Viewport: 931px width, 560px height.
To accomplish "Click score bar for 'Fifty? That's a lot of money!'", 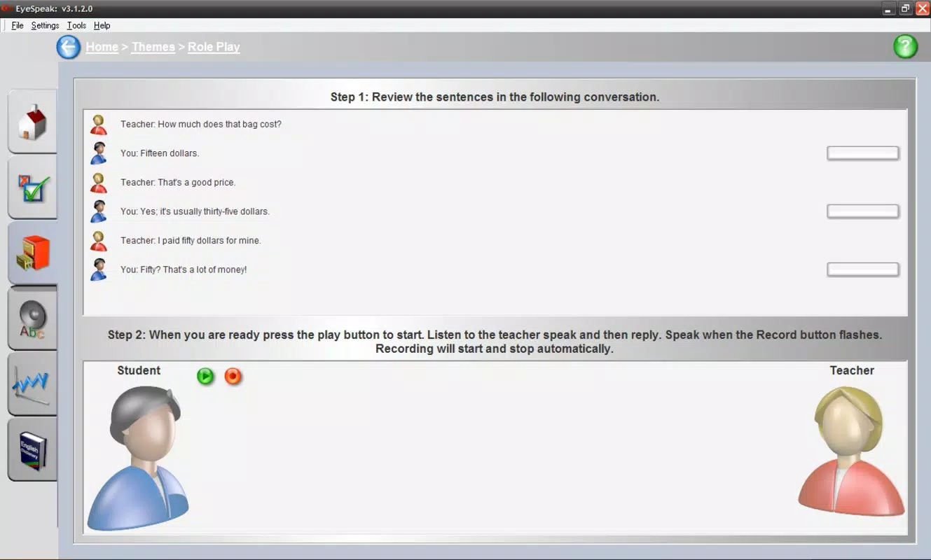I will click(x=863, y=269).
